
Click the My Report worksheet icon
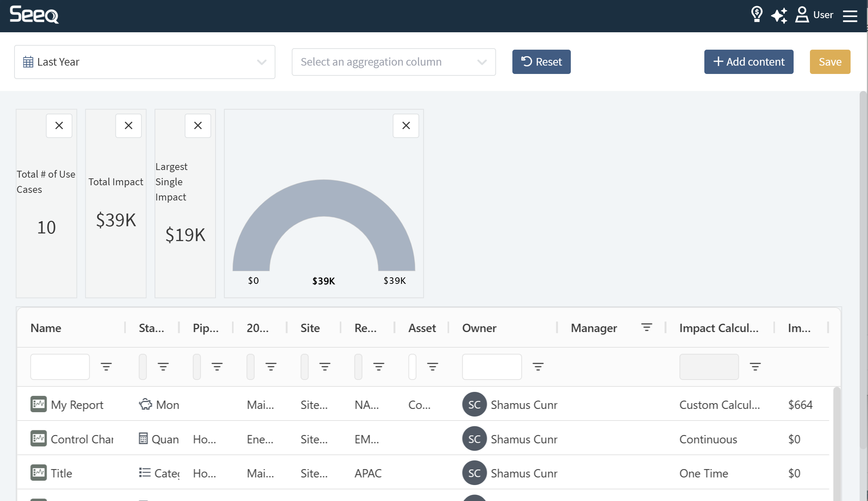pyautogui.click(x=38, y=404)
